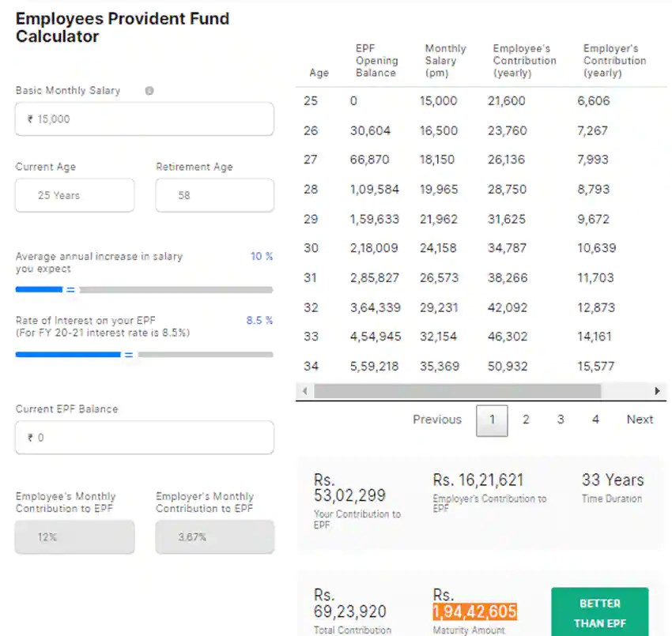Click the Retirement Age input field
This screenshot has width=672, height=636.
pos(215,195)
